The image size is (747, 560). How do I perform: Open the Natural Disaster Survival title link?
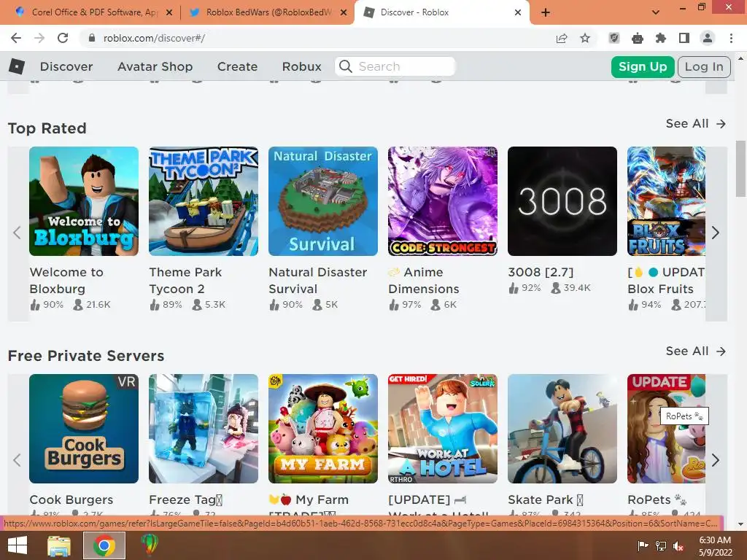tap(318, 281)
